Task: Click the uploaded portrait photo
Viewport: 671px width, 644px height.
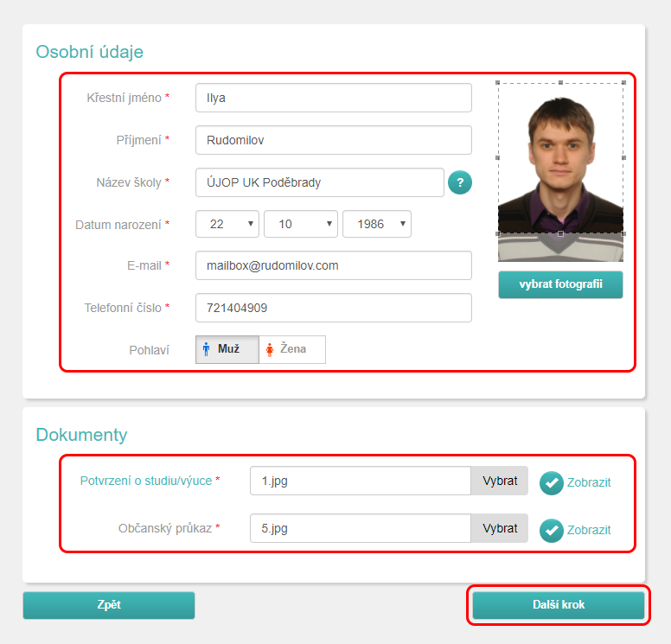Action: (x=560, y=172)
